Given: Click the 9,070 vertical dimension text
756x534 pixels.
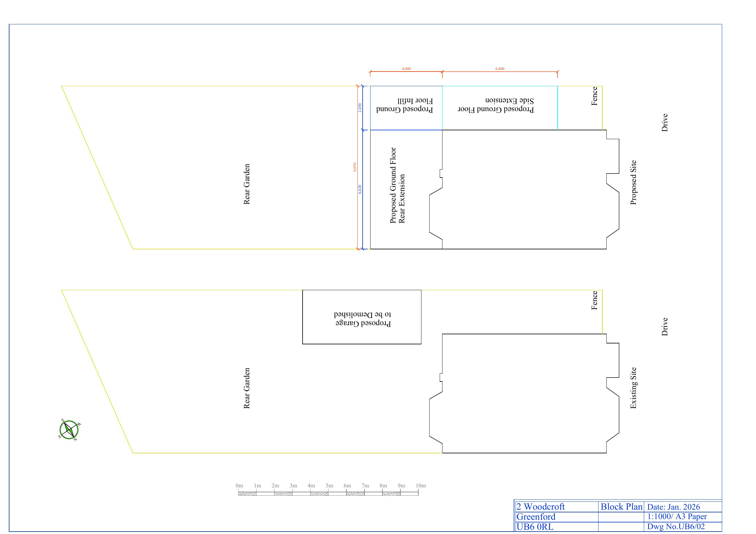Looking at the screenshot, I should point(355,167).
